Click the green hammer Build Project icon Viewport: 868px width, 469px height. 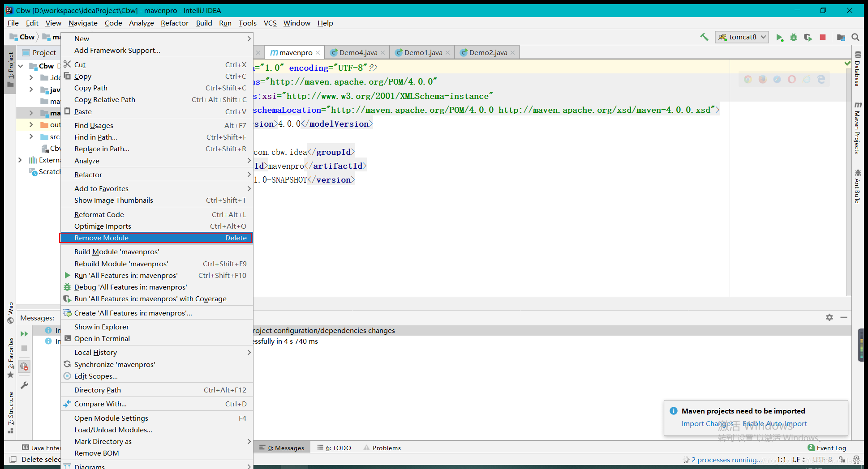tap(704, 37)
